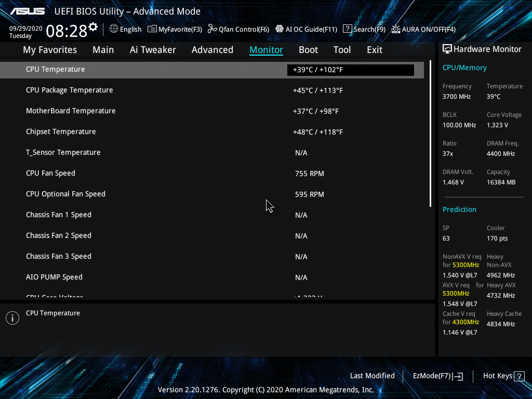
Task: Click the 4300MHz cache frequency text
Action: point(466,322)
